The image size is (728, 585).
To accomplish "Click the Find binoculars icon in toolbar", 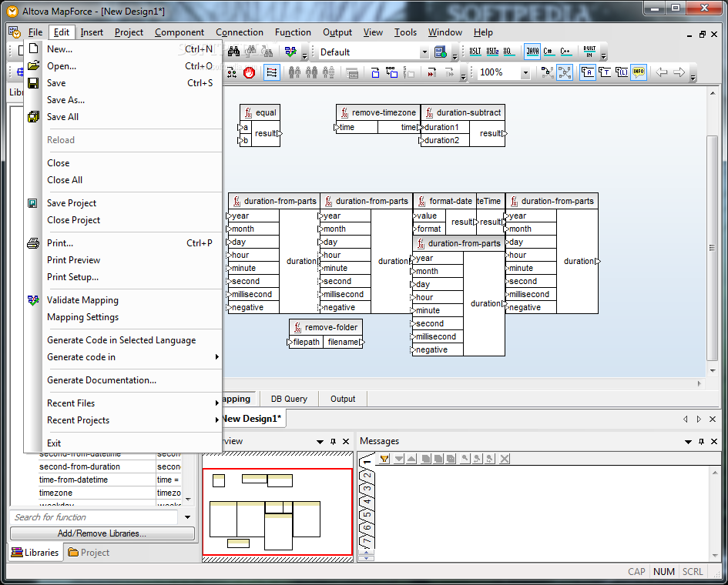I will [x=234, y=51].
